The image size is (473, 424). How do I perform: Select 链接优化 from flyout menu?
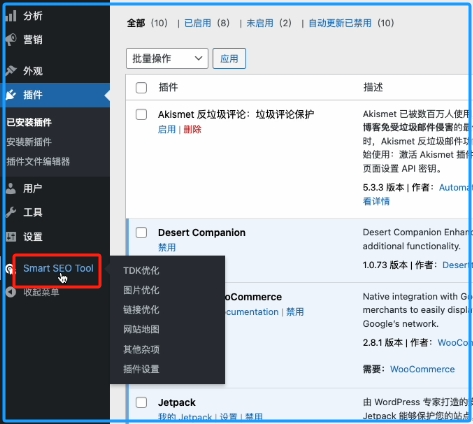141,310
